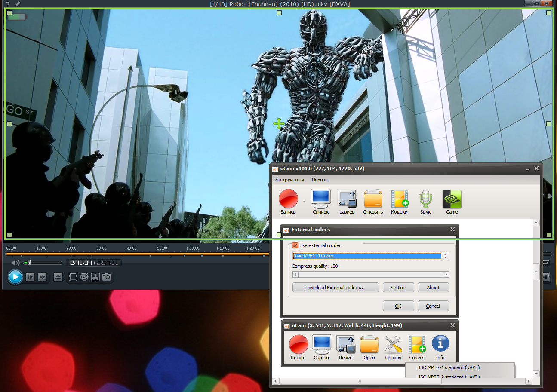
Task: Open the Инструменты menu
Action: click(x=289, y=180)
